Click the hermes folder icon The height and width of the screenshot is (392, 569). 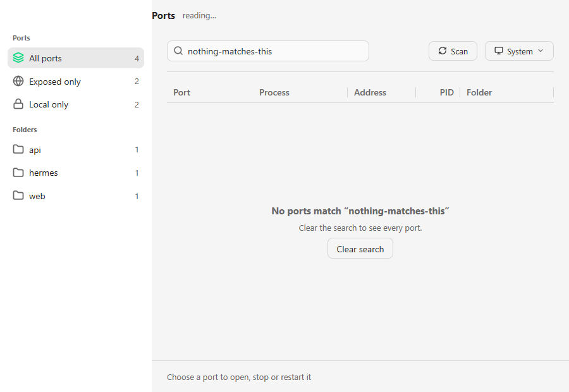click(18, 173)
